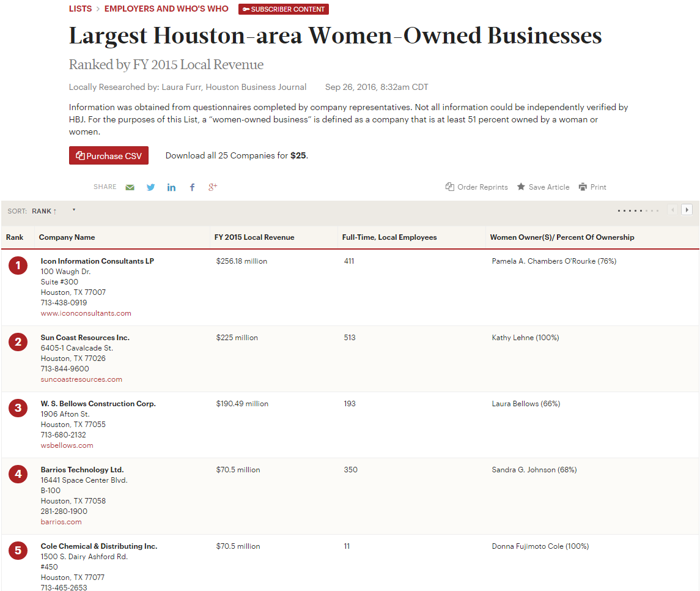This screenshot has height=591, width=700.
Task: Open Cole Chemical & Distributing Inc. name
Action: point(98,546)
